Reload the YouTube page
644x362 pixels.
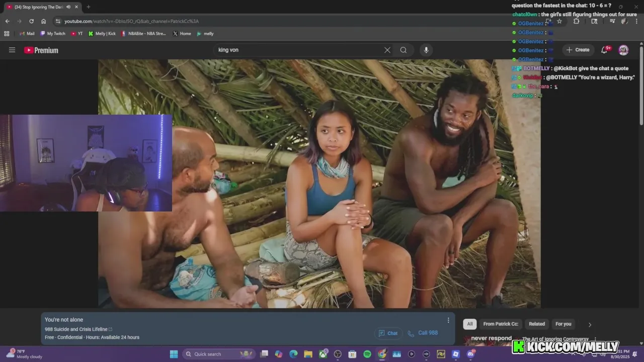(x=31, y=21)
